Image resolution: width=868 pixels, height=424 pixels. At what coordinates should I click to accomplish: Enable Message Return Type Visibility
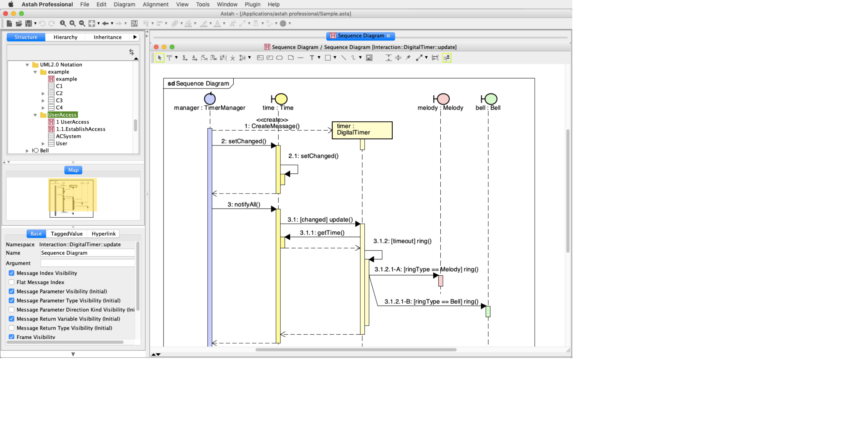click(12, 328)
